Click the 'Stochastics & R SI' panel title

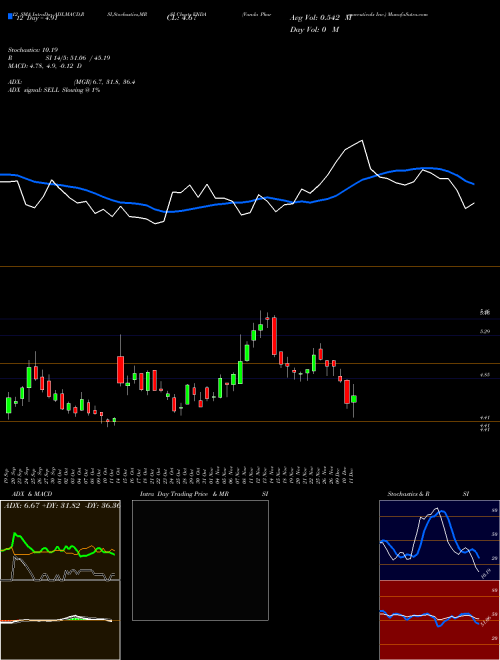[428, 494]
